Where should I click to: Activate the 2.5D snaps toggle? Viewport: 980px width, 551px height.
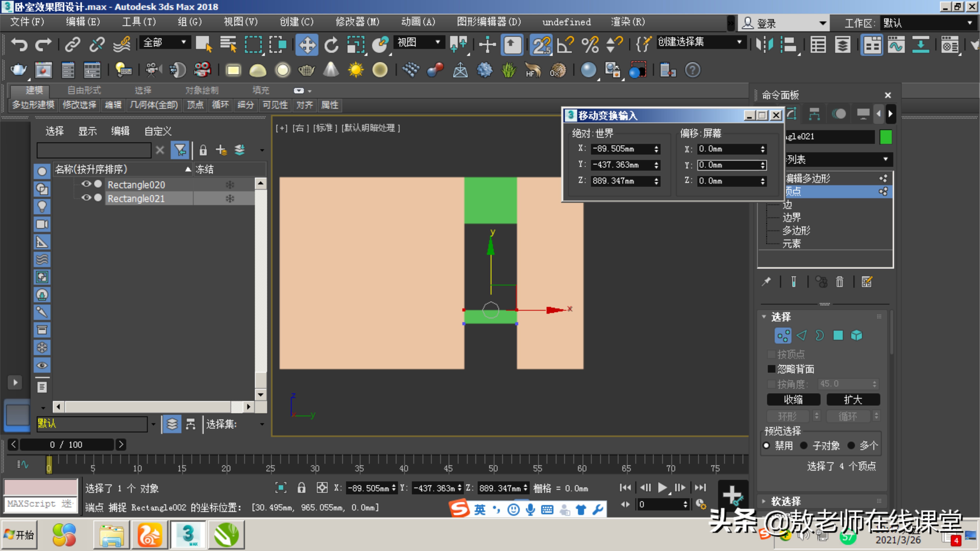tap(541, 44)
